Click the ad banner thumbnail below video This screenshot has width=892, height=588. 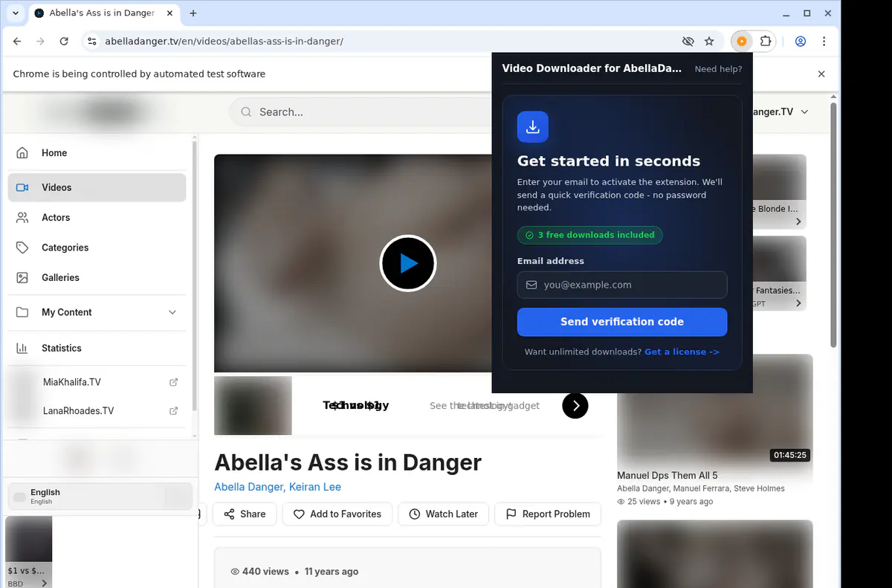pyautogui.click(x=253, y=406)
